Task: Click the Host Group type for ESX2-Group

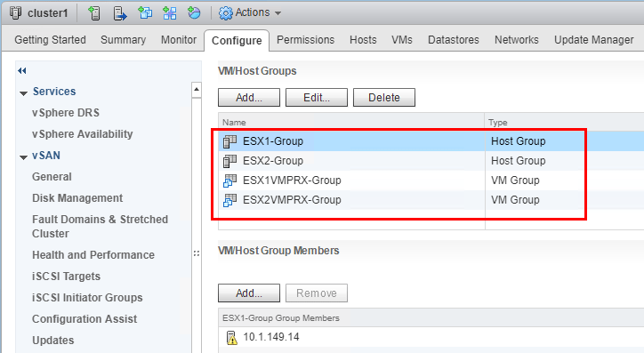Action: pos(519,161)
